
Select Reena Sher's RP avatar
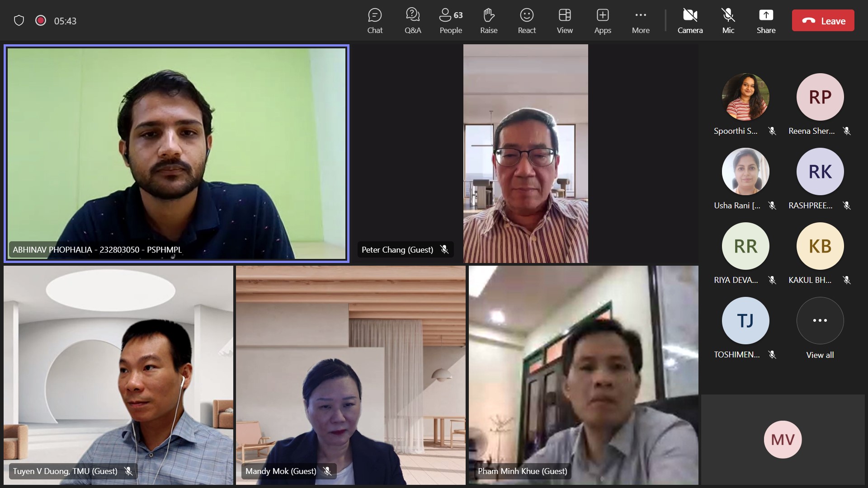[x=820, y=97]
